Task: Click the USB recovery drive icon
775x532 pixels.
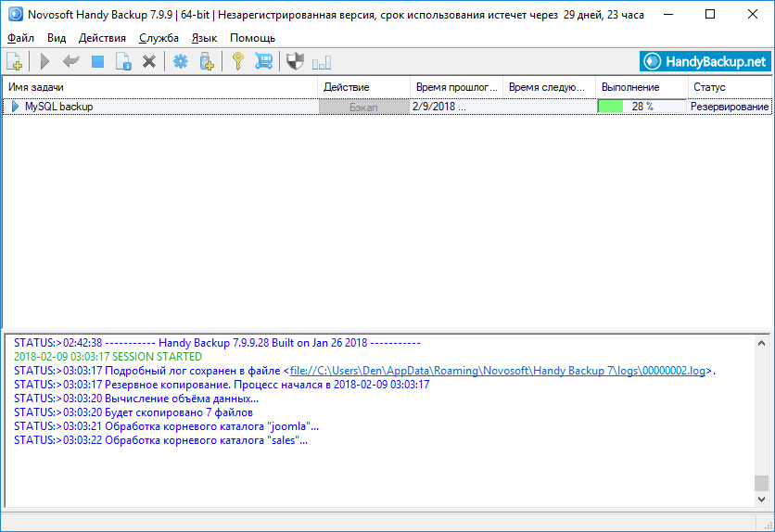Action: click(x=207, y=62)
